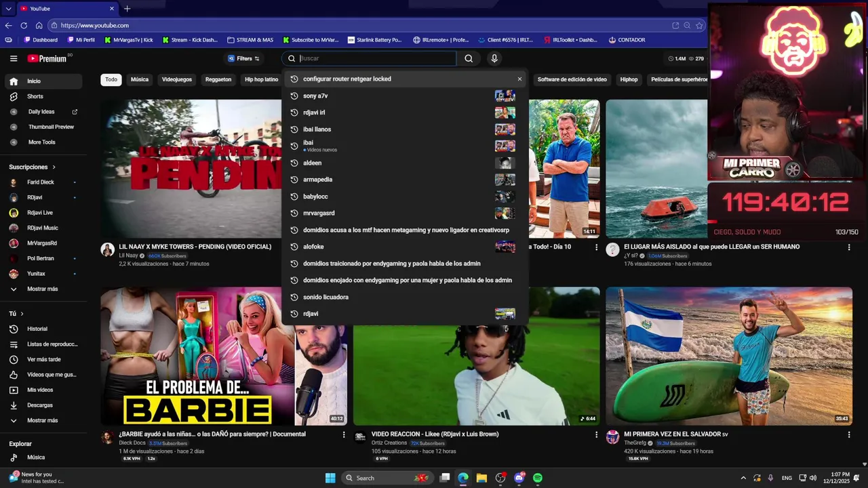Open Mis videos in sidebar
Image resolution: width=868 pixels, height=488 pixels.
pos(43,390)
